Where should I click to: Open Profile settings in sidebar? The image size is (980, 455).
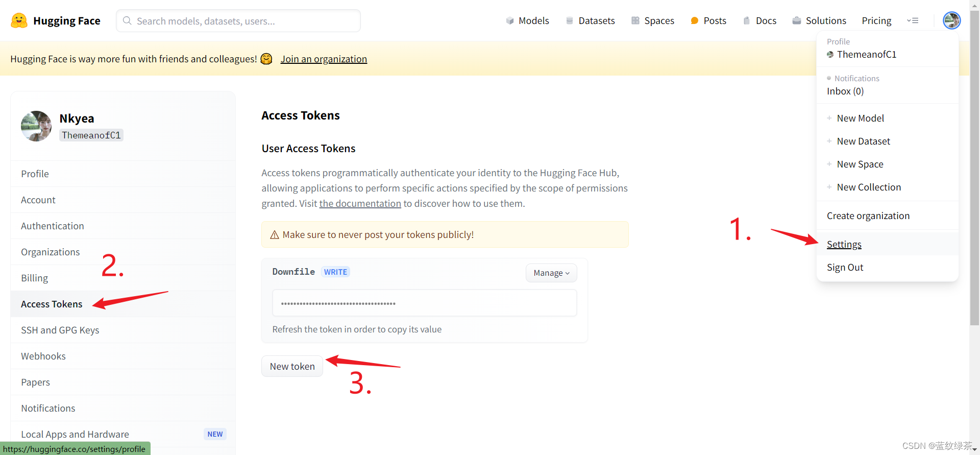(x=123, y=174)
